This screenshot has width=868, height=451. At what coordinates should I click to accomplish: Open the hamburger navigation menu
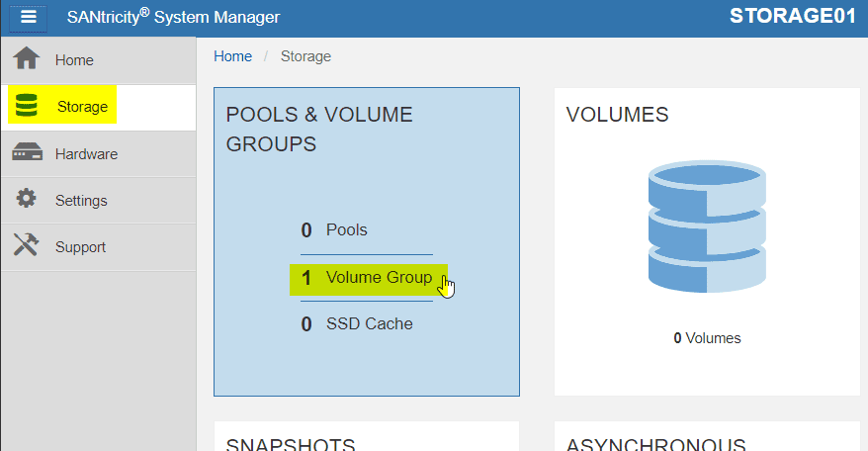(29, 17)
